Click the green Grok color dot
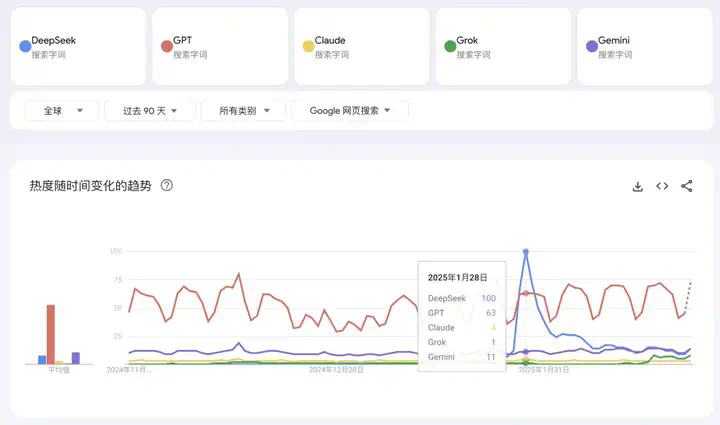The width and height of the screenshot is (720, 425). coord(450,46)
